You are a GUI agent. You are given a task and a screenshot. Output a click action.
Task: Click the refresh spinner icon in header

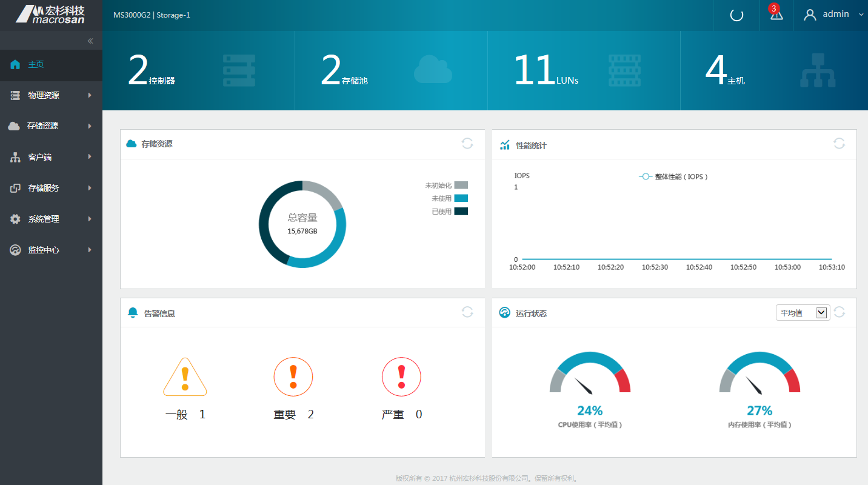point(736,15)
